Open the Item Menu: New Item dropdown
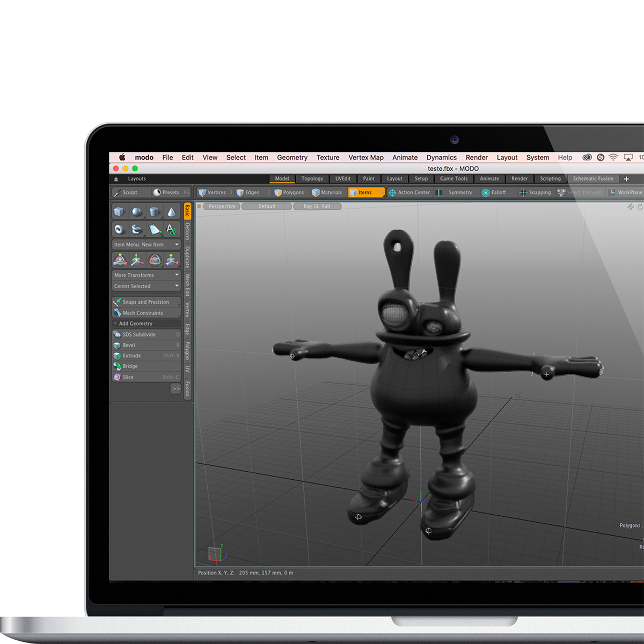This screenshot has height=644, width=644. point(146,245)
